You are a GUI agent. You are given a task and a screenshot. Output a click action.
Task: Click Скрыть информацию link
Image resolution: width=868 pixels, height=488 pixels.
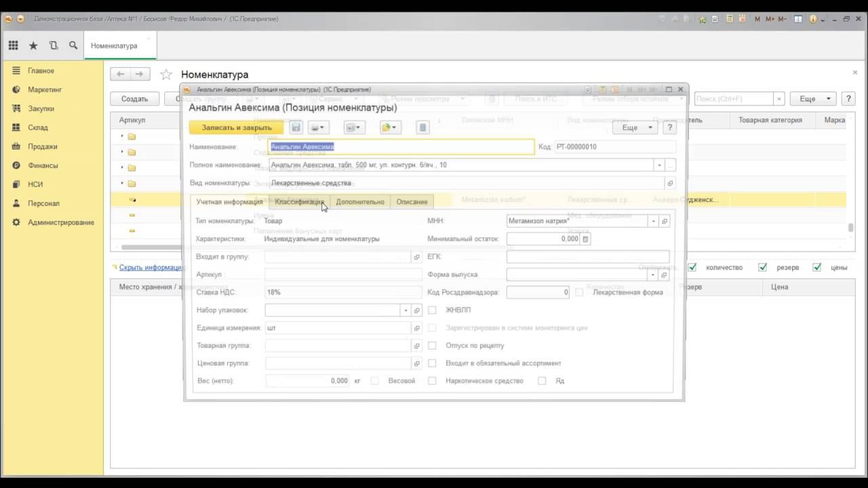(149, 267)
